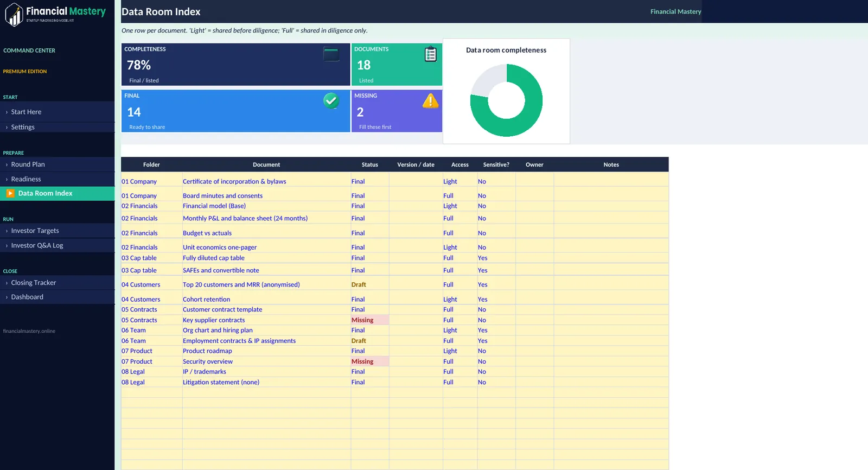Open the Closing Tracker sheet
Viewport: 868px width, 470px height.
point(58,283)
